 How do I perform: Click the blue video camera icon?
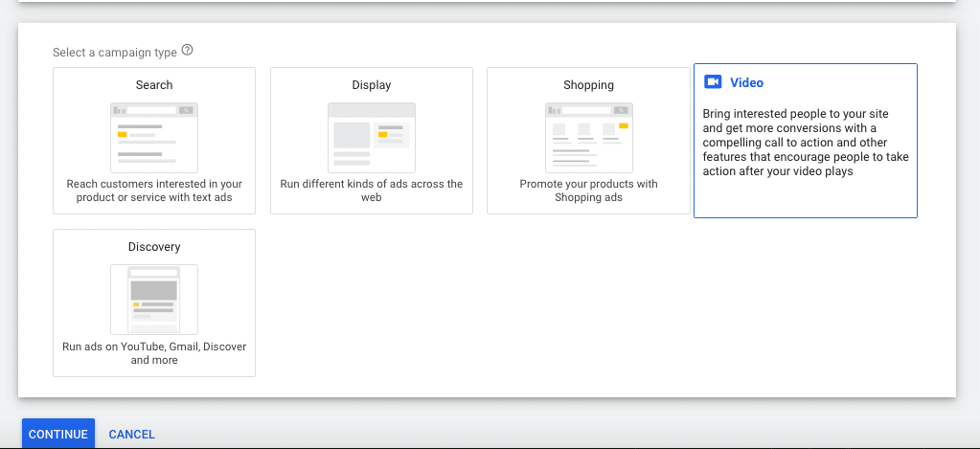click(713, 82)
